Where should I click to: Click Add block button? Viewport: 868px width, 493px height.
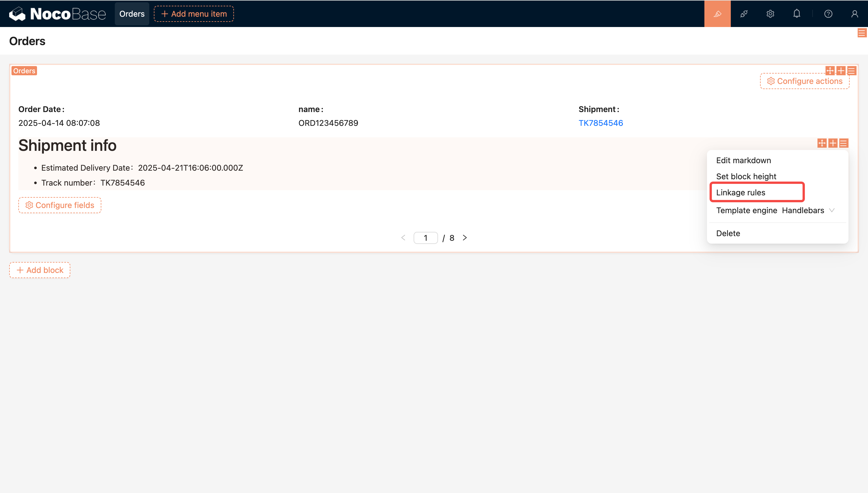[40, 270]
